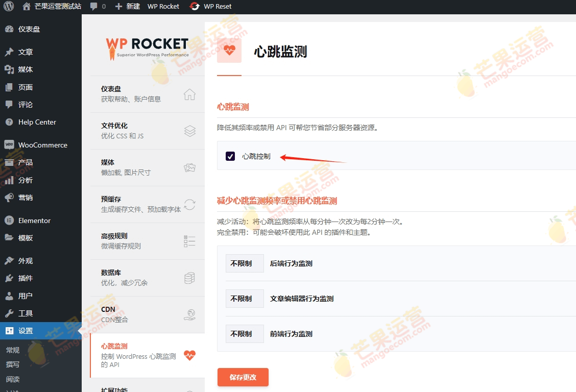The image size is (576, 392).
Task: Open the 后端行为监测 dropdown
Action: coord(245,264)
